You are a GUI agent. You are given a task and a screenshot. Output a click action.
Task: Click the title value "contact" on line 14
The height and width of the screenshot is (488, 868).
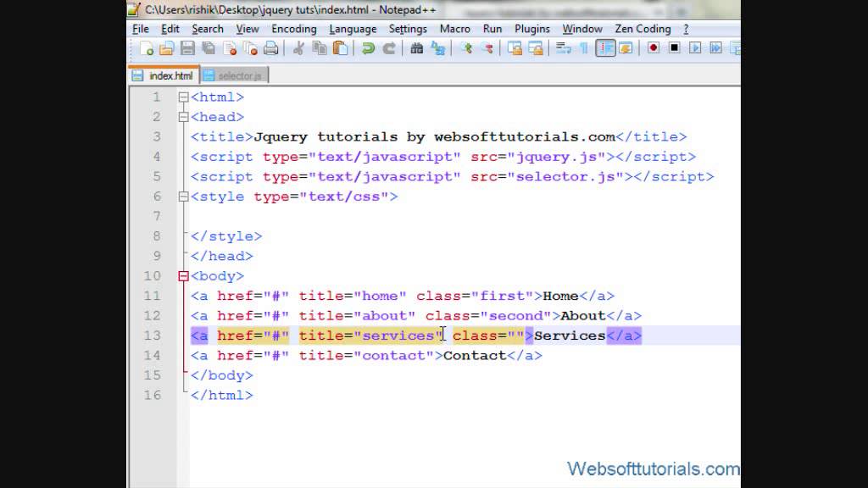393,356
